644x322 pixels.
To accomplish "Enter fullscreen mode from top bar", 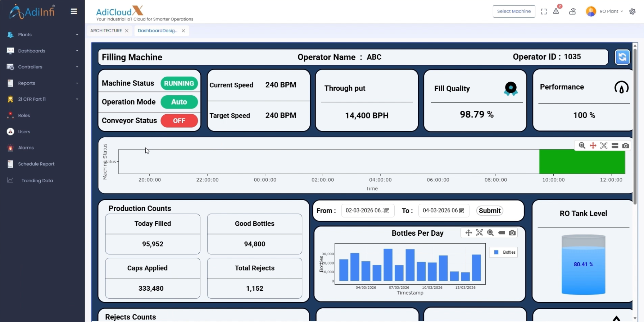I will [x=544, y=11].
